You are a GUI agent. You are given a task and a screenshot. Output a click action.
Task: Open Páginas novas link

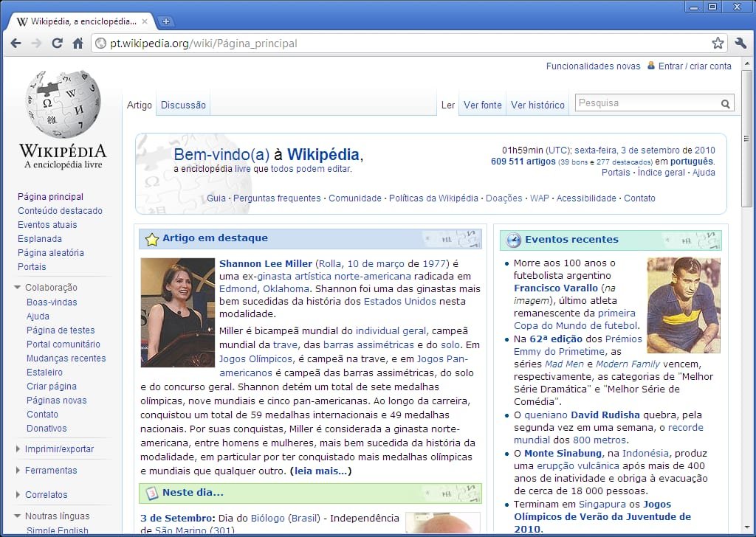click(x=56, y=400)
